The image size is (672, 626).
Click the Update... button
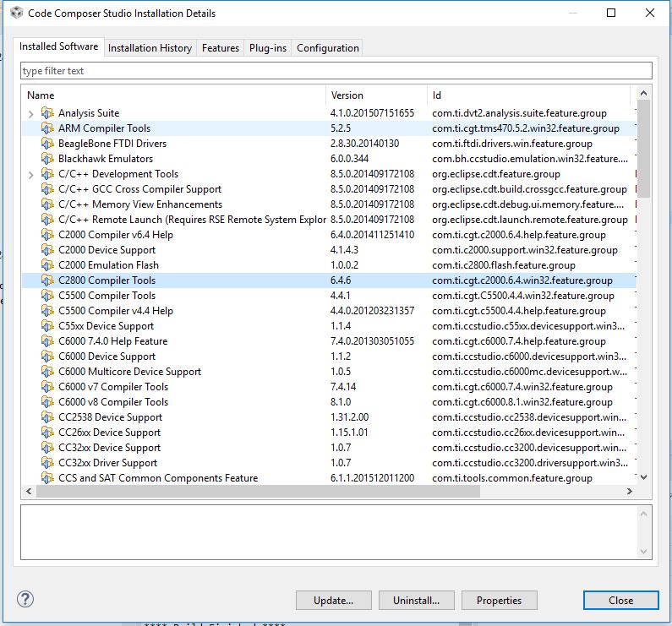pos(333,601)
